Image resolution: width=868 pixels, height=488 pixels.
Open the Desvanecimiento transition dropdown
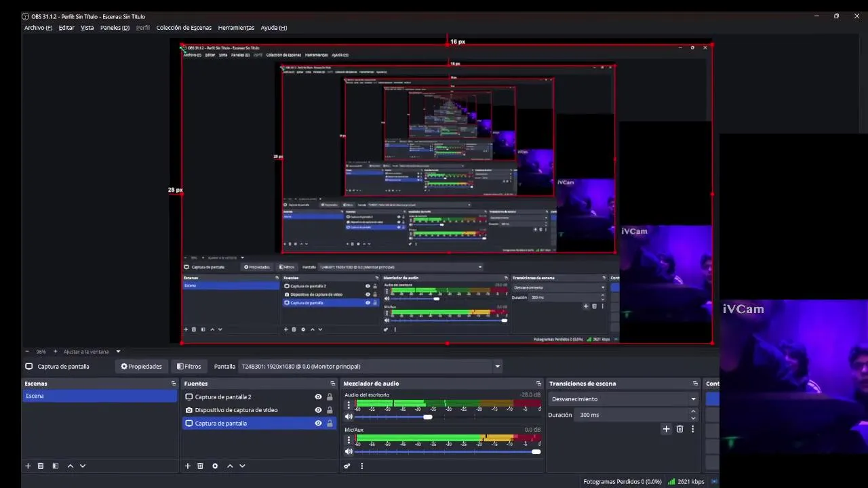tap(623, 399)
